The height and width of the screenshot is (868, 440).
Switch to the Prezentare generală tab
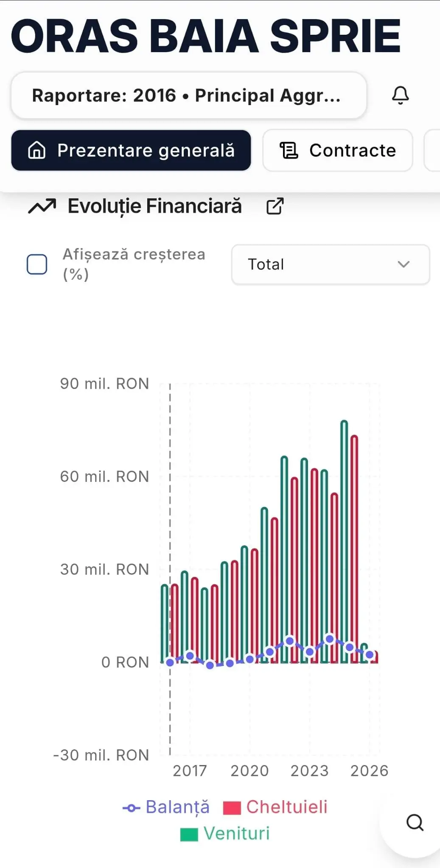(x=131, y=150)
